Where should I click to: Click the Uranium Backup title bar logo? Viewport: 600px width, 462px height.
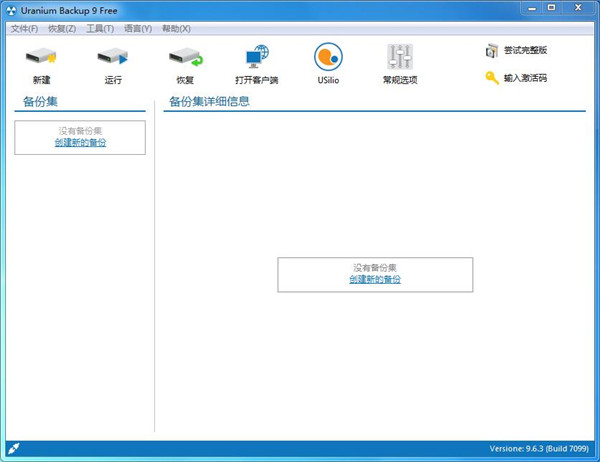(x=11, y=11)
